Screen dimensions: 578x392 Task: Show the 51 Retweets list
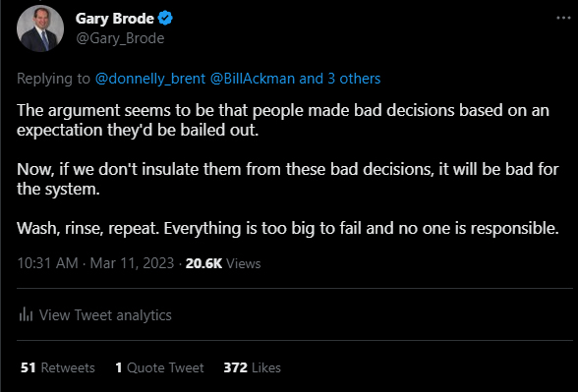[x=57, y=367]
